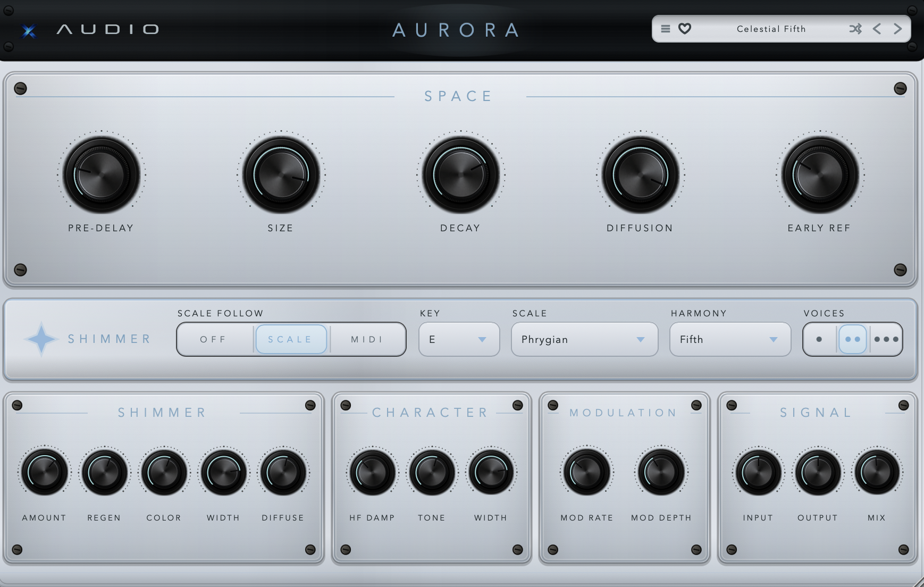Click the Pre-Delay knob

click(101, 174)
